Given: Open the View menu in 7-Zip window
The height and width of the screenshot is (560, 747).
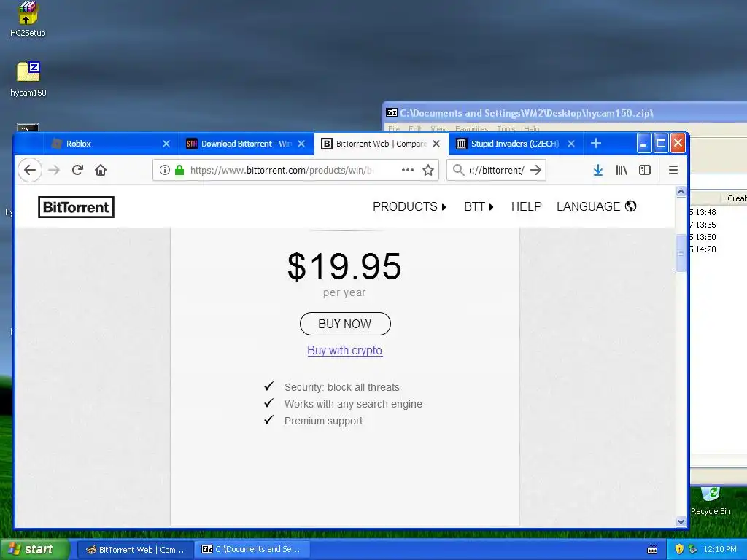Looking at the screenshot, I should pos(438,129).
